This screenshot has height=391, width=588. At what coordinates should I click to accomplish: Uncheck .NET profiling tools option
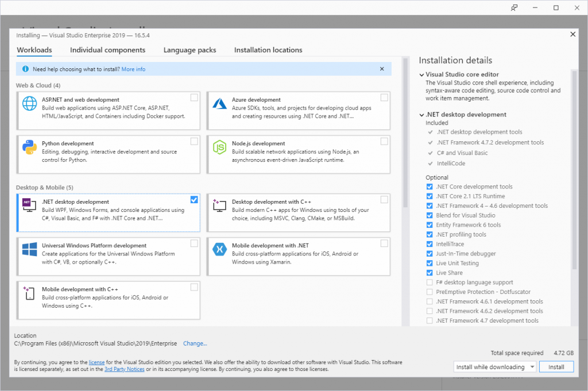click(x=430, y=234)
